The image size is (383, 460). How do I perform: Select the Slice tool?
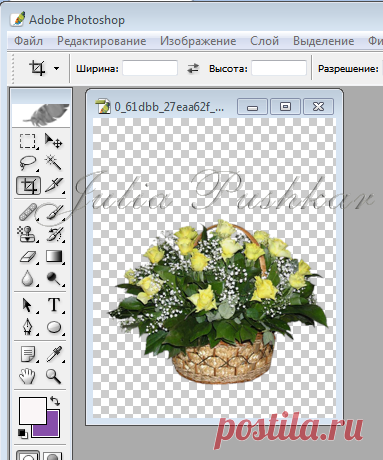click(x=54, y=185)
